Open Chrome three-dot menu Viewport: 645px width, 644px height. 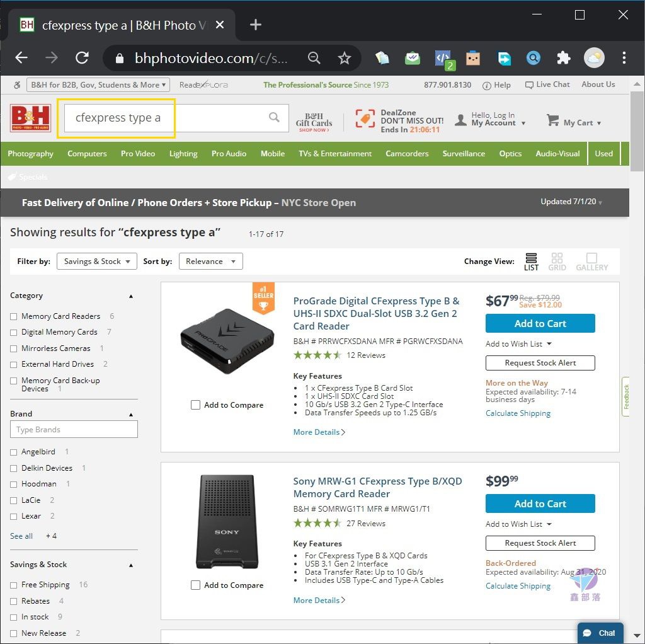pyautogui.click(x=624, y=58)
